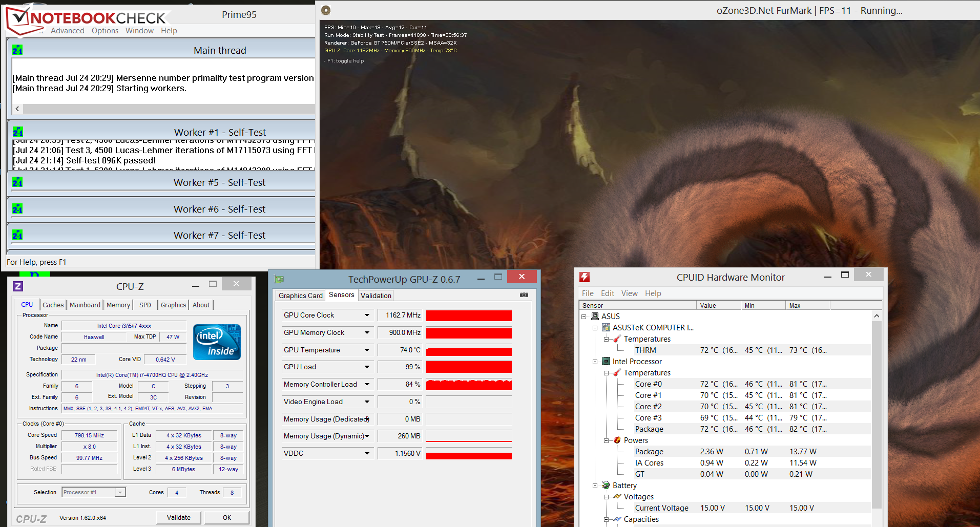The height and width of the screenshot is (527, 980).
Task: Open the VDDC sensor dropdown
Action: click(367, 454)
